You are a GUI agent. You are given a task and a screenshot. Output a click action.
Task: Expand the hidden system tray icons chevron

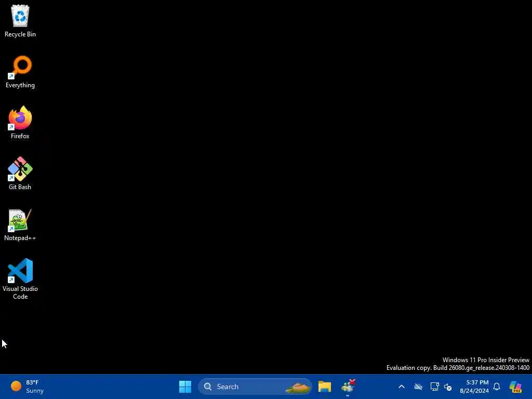(402, 387)
